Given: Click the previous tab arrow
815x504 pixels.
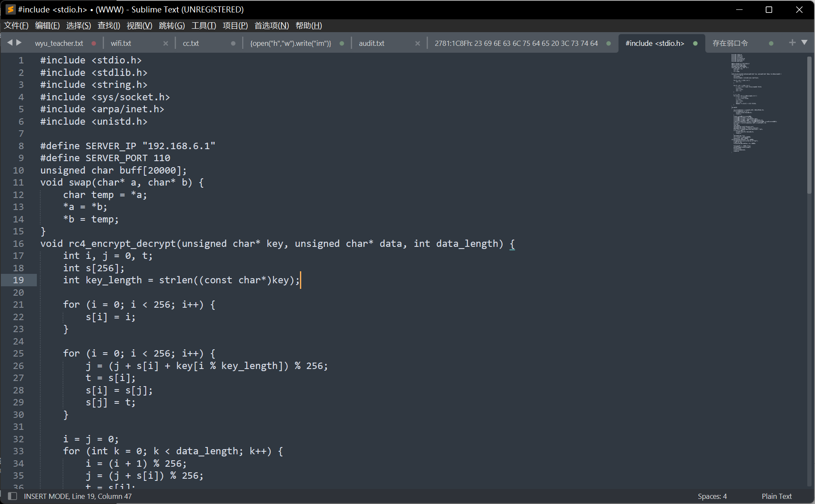Looking at the screenshot, I should [x=10, y=42].
